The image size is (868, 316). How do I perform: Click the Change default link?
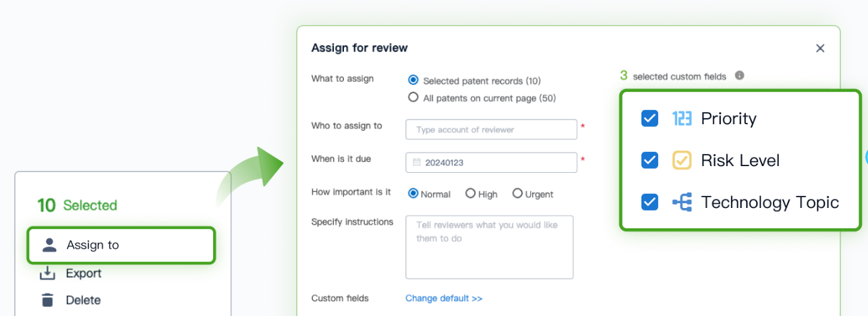pos(444,298)
